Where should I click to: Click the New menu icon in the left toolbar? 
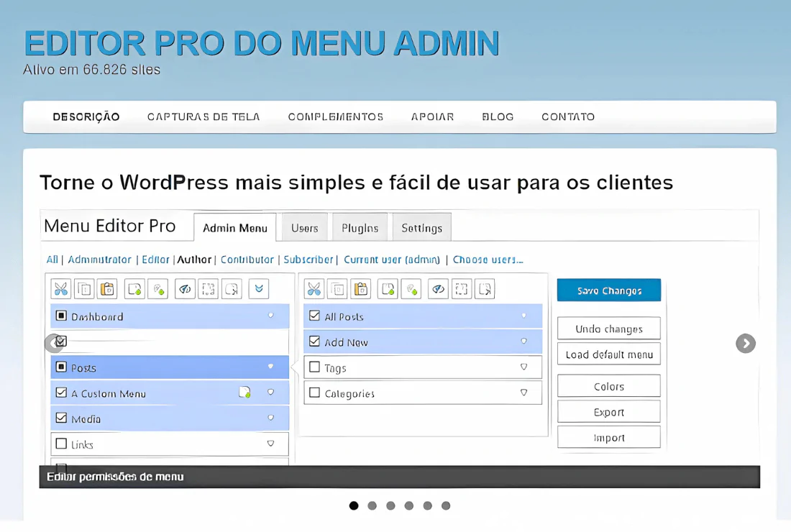(134, 289)
